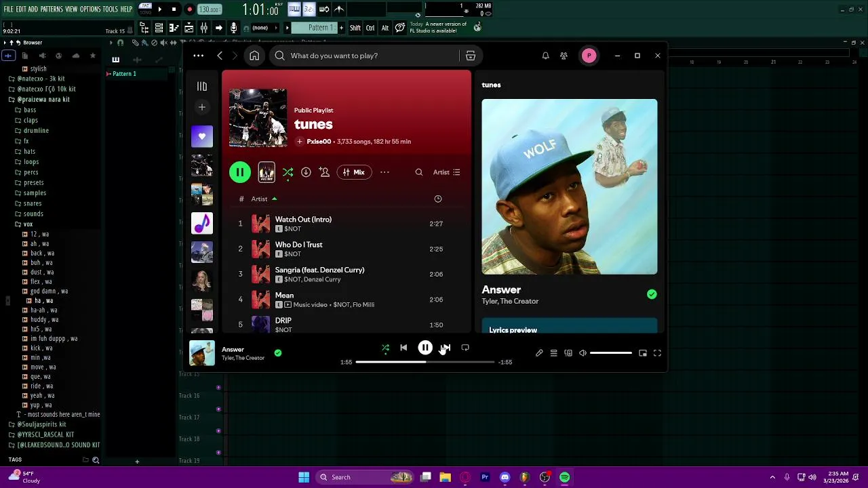Pause playback in the player bar
The height and width of the screenshot is (488, 868).
click(x=425, y=348)
